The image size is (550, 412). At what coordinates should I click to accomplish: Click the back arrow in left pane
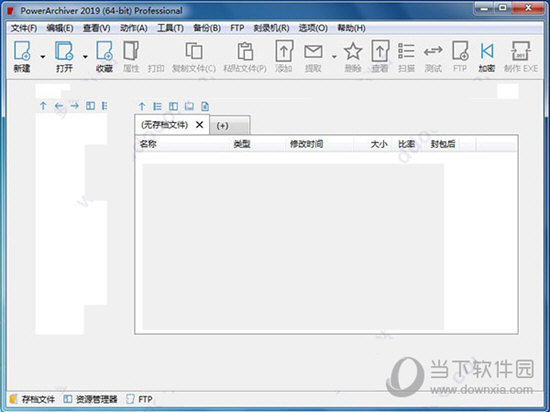point(59,106)
